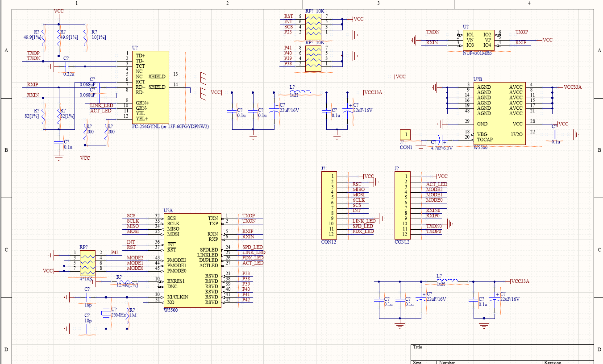Image resolution: width=603 pixels, height=364 pixels.
Task: Click the 0.22u capacitor value text
Action: click(x=69, y=74)
